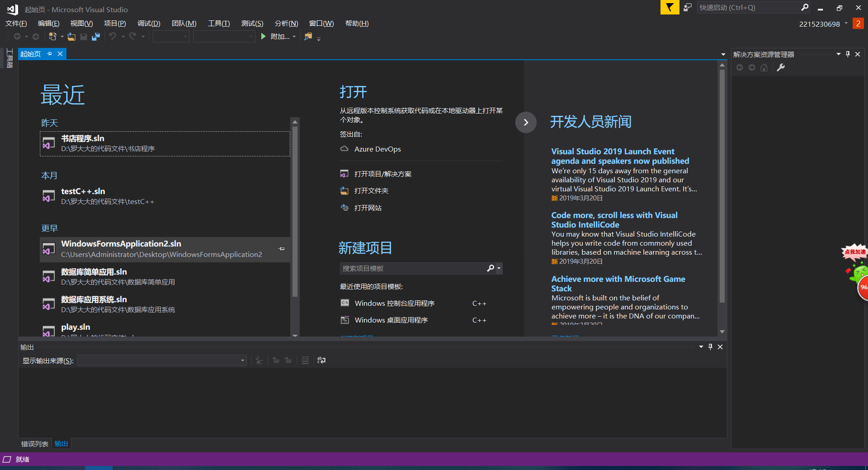Open testC++.sln recent solution
Image resolution: width=868 pixels, height=470 pixels.
coord(165,196)
